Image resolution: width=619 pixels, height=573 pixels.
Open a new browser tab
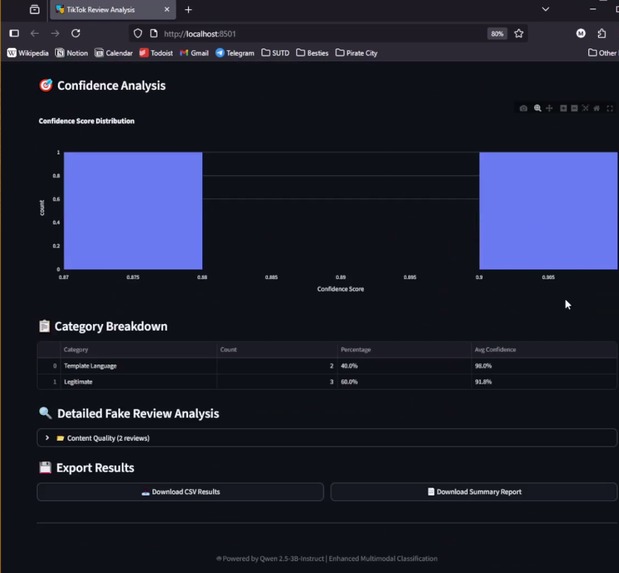pyautogui.click(x=188, y=9)
